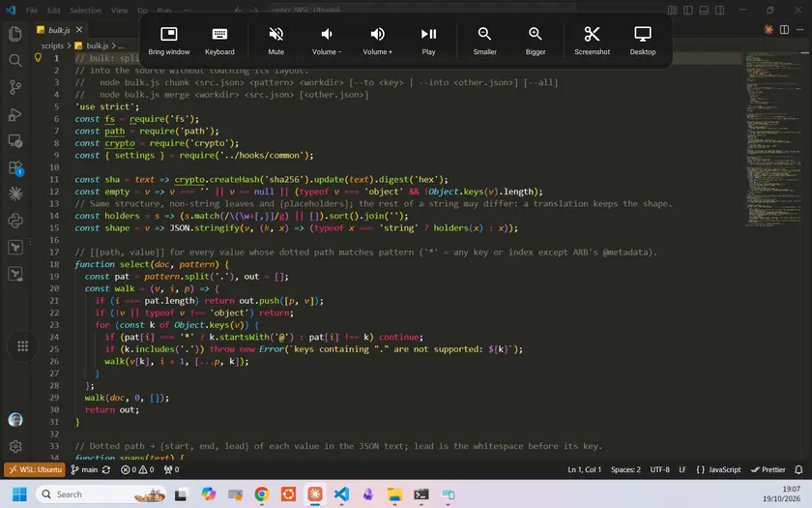
Task: Click Bigger zoom-in button
Action: click(x=536, y=41)
